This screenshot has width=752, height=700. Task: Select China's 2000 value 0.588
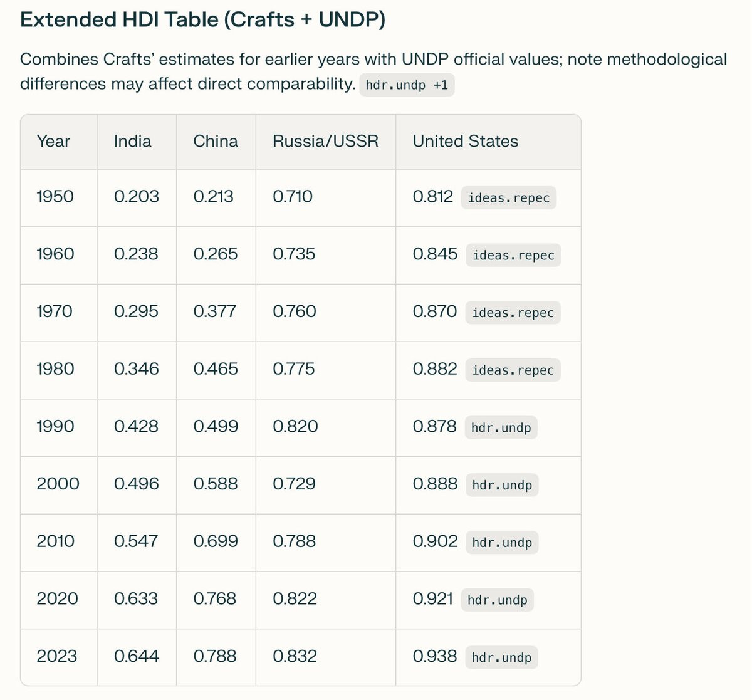coord(216,484)
